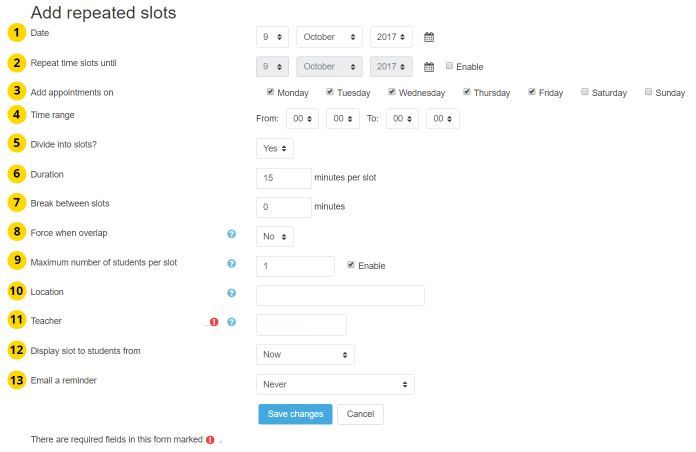696x452 pixels.
Task: Open the Date month dropdown showing October
Action: tap(330, 37)
